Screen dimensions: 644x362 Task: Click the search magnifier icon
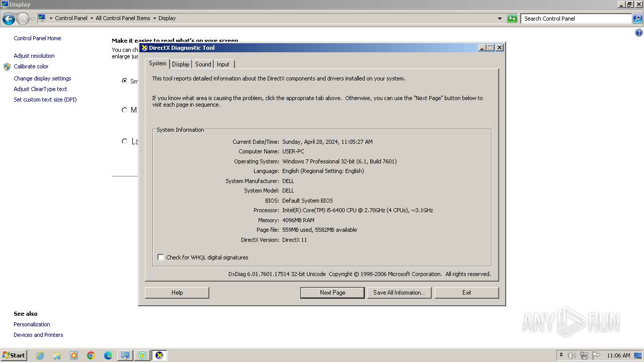[x=637, y=19]
